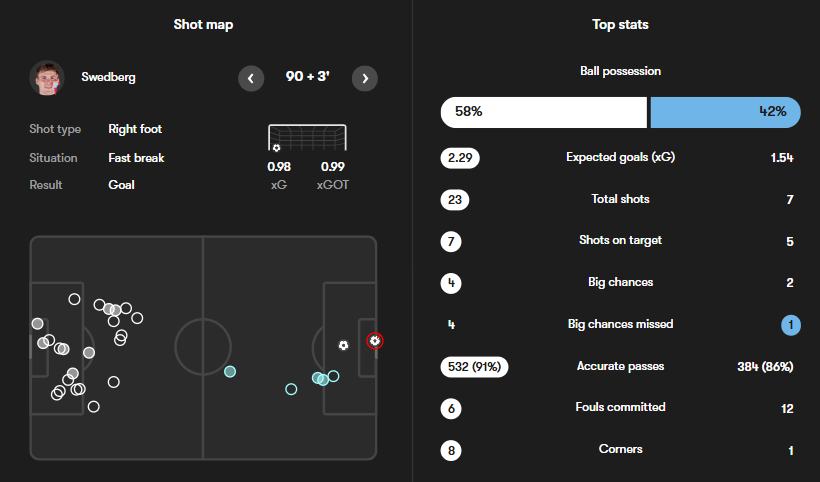Select the football marker near the right penalty spot
This screenshot has height=482, width=820.
tap(343, 345)
